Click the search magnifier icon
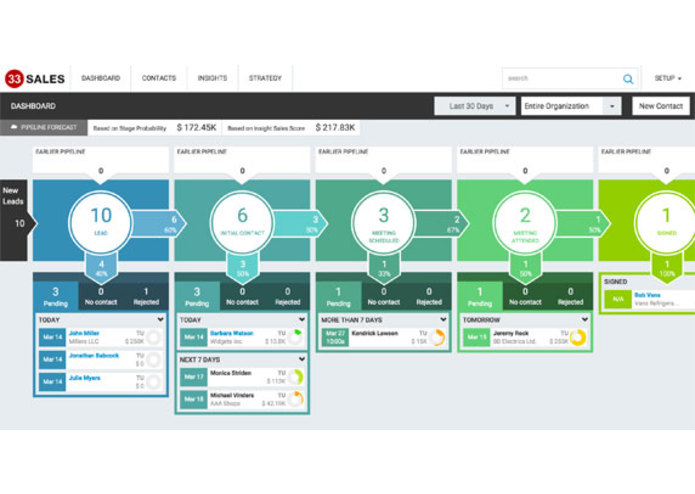 (x=628, y=79)
